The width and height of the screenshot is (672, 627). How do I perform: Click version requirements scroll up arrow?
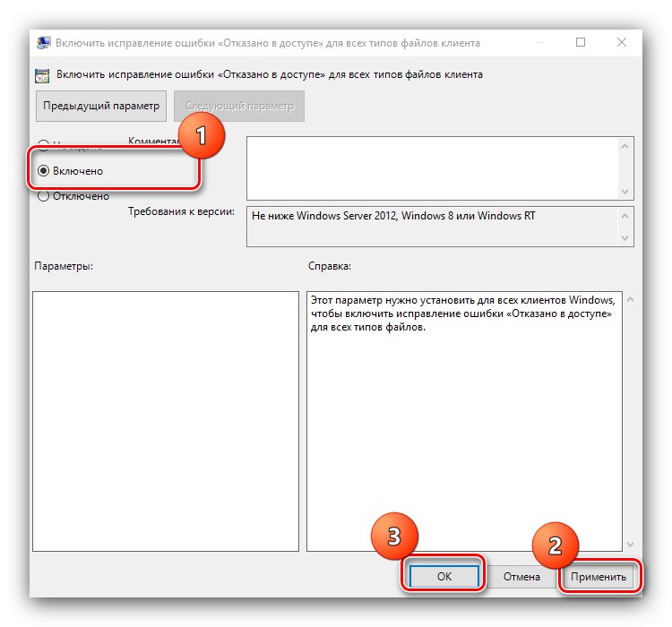tap(625, 216)
